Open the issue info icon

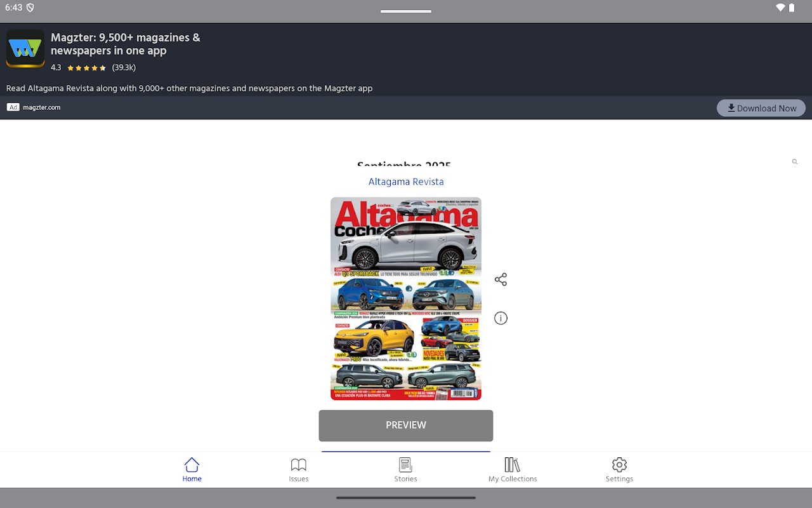[501, 318]
